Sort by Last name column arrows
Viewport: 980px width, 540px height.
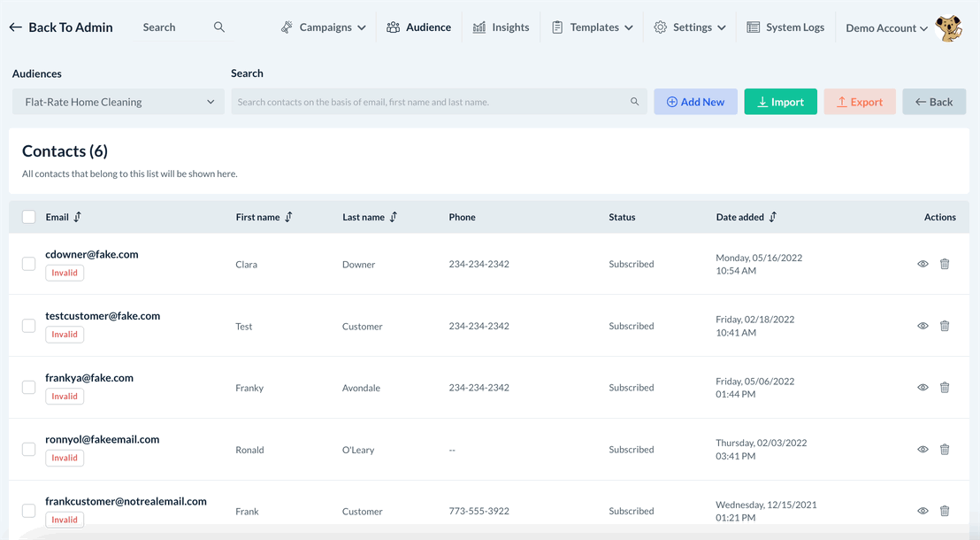pyautogui.click(x=394, y=217)
